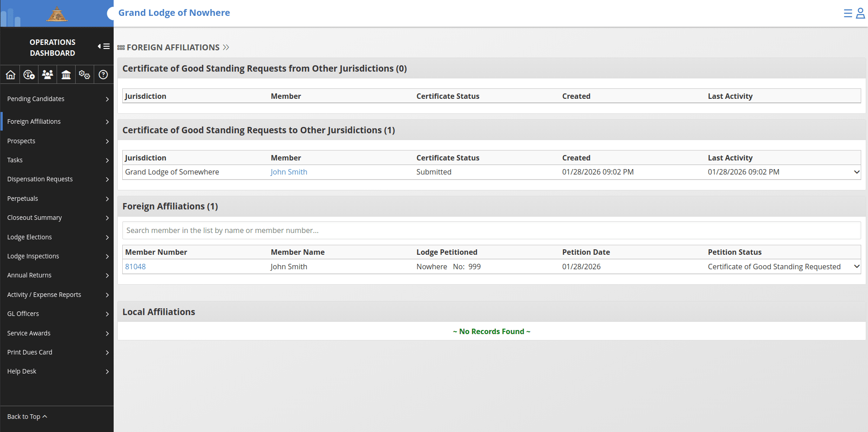
Task: Open the operations dashboard gauge icon
Action: (29, 75)
